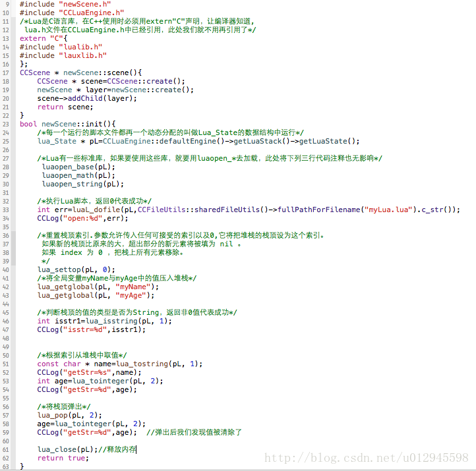Click the extern "C"{ line
This screenshot has height=471, width=476.
tap(44, 38)
